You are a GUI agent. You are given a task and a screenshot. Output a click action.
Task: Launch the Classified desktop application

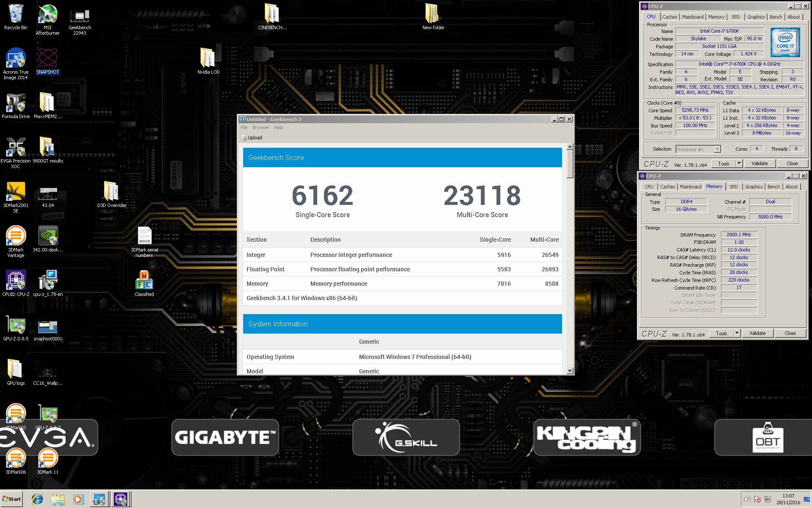144,283
